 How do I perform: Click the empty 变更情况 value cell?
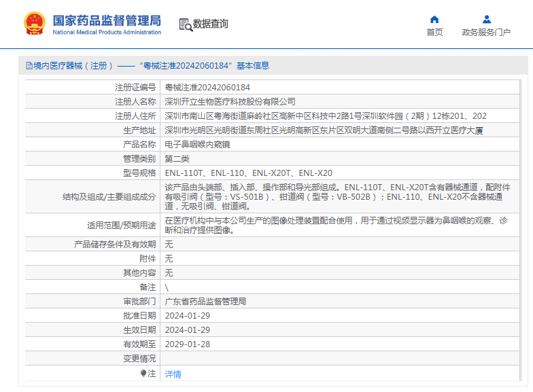coord(340,359)
